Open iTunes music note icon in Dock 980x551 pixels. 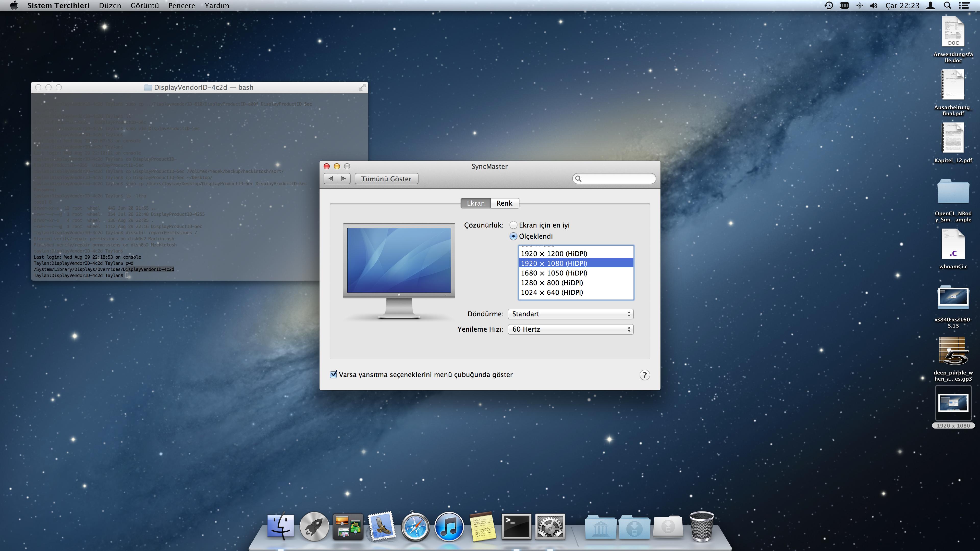coord(449,527)
